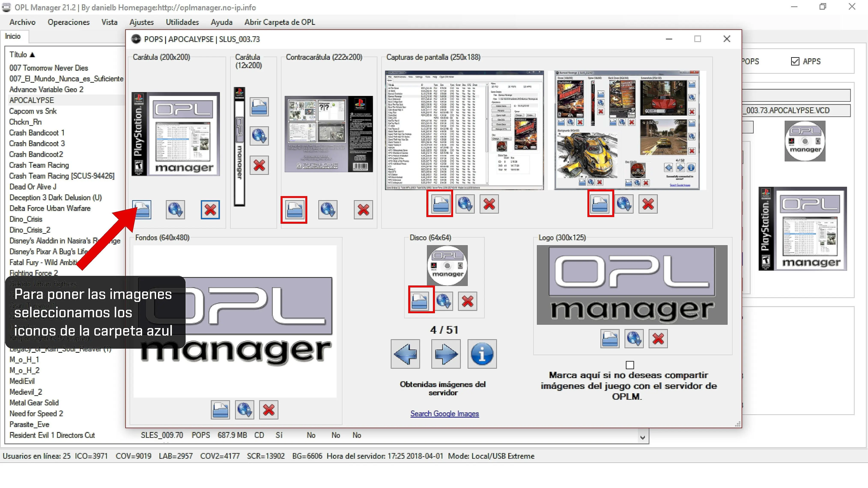Download Carátula cover from server globe icon
This screenshot has width=868, height=488.
(175, 209)
